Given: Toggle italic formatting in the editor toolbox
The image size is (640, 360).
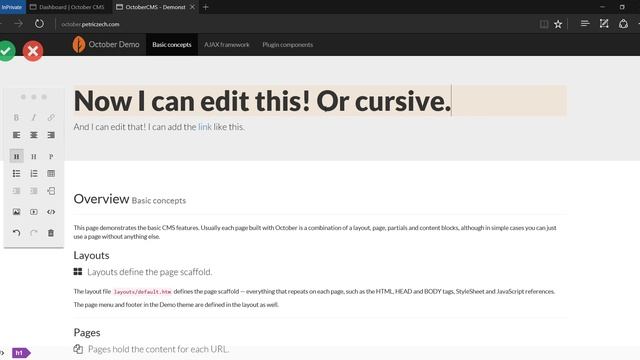Looking at the screenshot, I should click(33, 118).
